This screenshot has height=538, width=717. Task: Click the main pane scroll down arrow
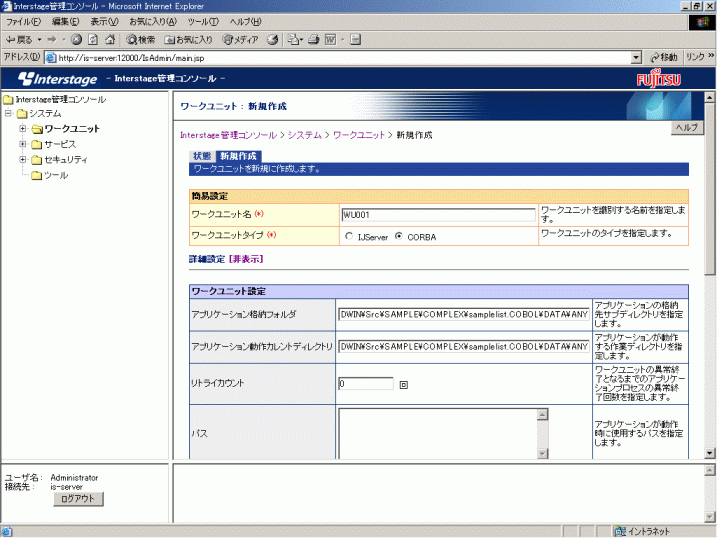point(709,453)
